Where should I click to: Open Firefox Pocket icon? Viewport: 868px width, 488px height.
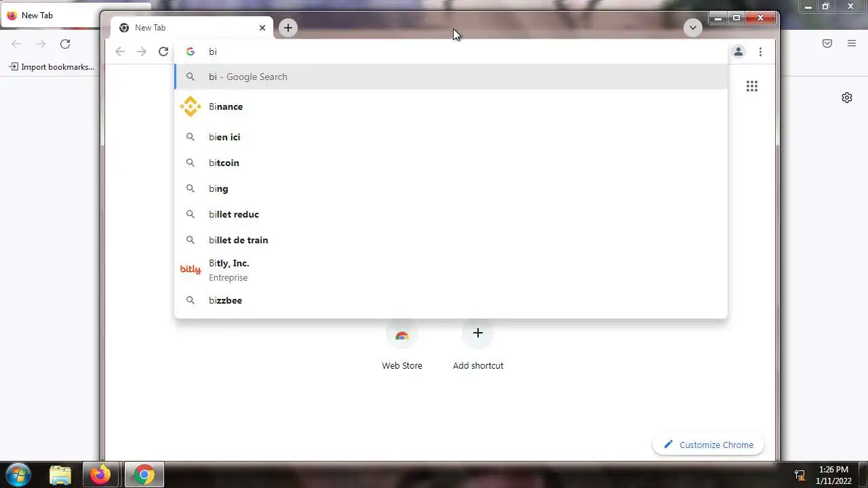(827, 43)
